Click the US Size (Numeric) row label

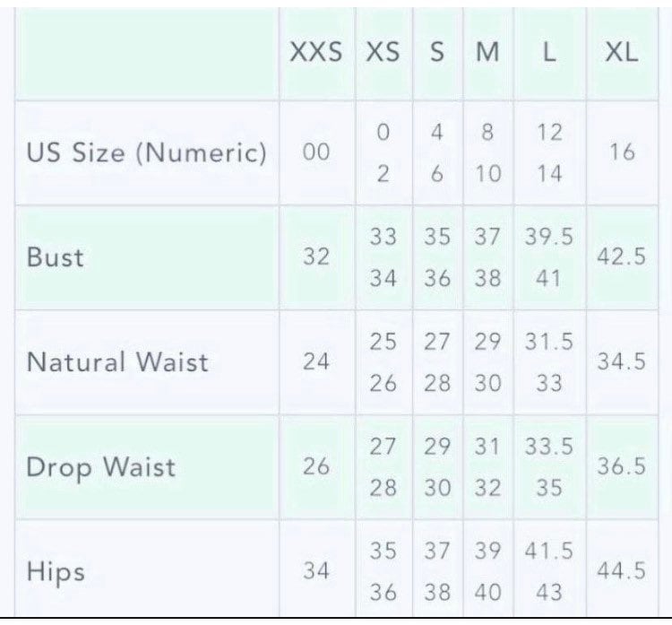[147, 152]
